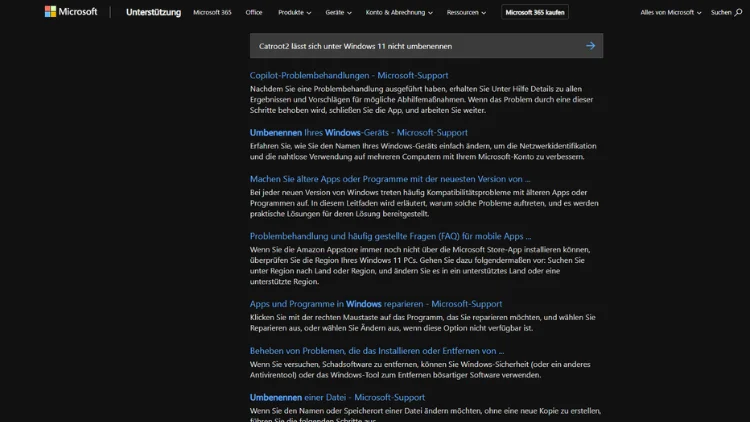
Task: Open Umbenennen einer Datei result link
Action: [x=337, y=397]
